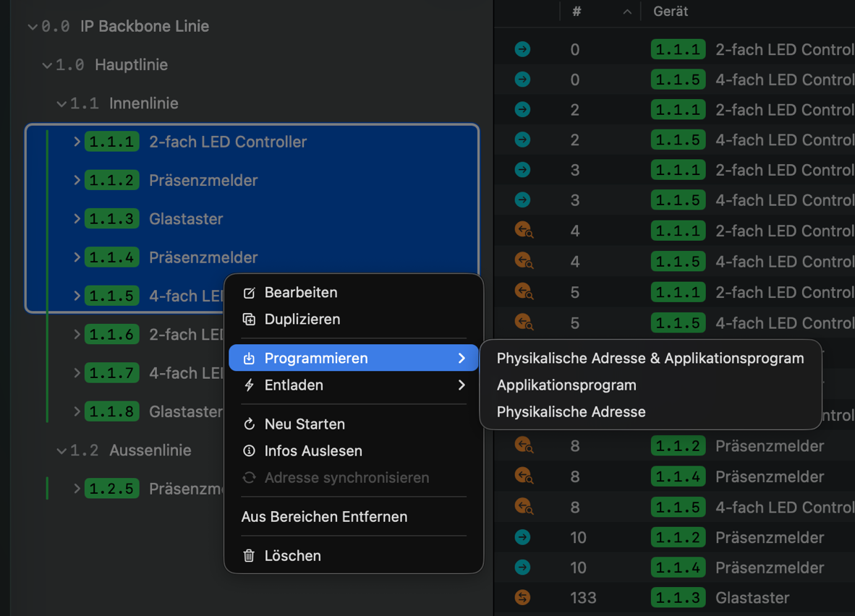855x616 pixels.
Task: Collapse the 1.1 Innenlinie node
Action: click(61, 103)
